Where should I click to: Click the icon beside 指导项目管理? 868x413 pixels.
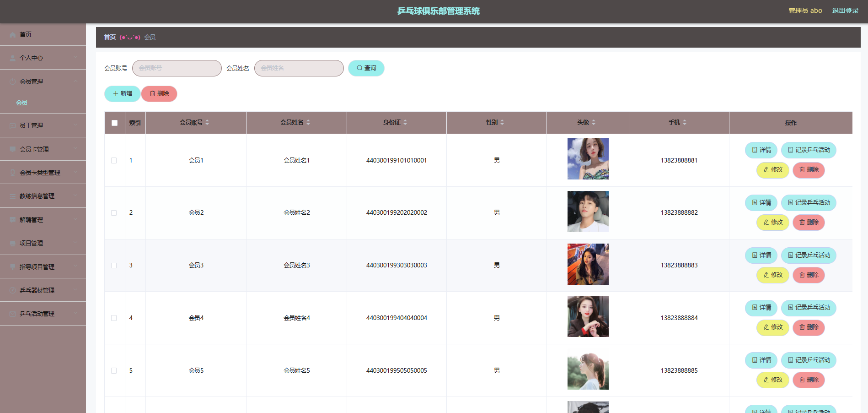coord(13,267)
